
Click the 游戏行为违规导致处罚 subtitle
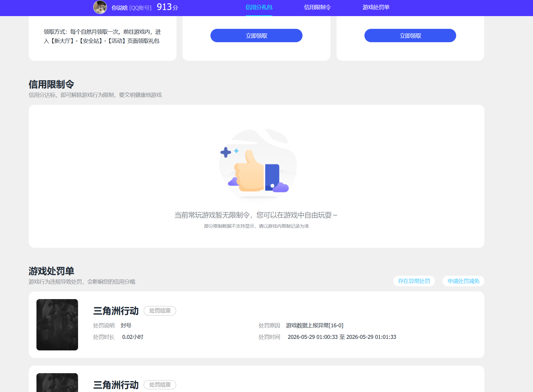pyautogui.click(x=82, y=282)
